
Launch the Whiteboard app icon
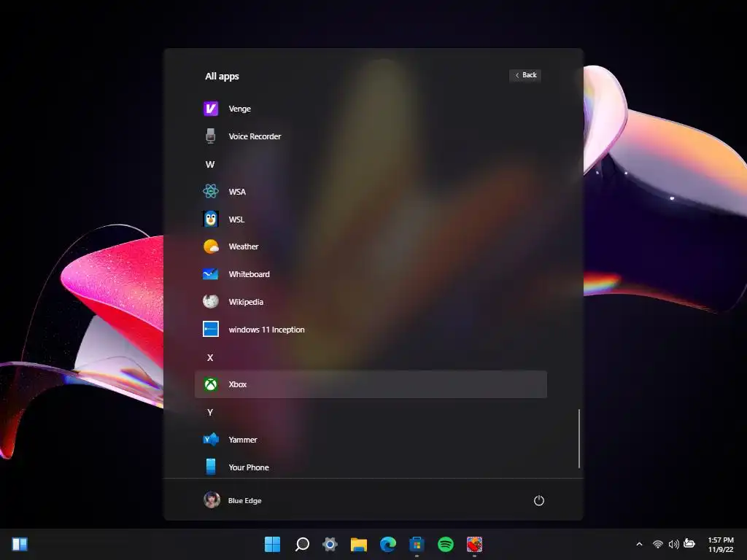[x=211, y=274]
